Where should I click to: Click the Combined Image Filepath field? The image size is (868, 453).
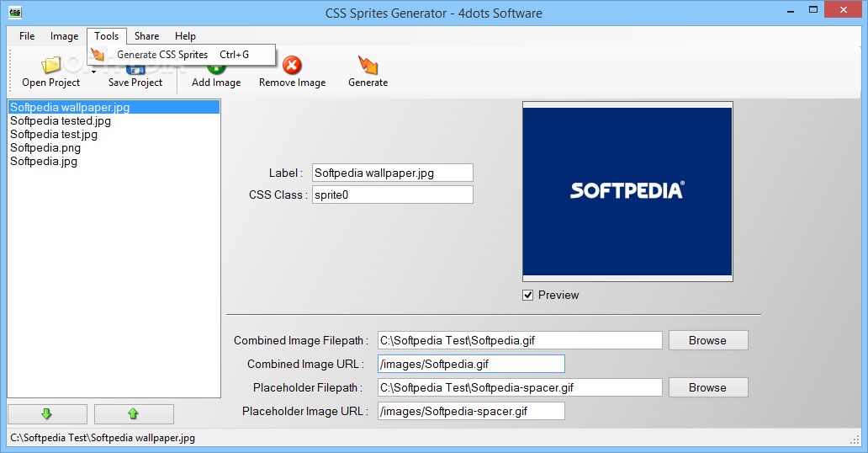[x=520, y=340]
